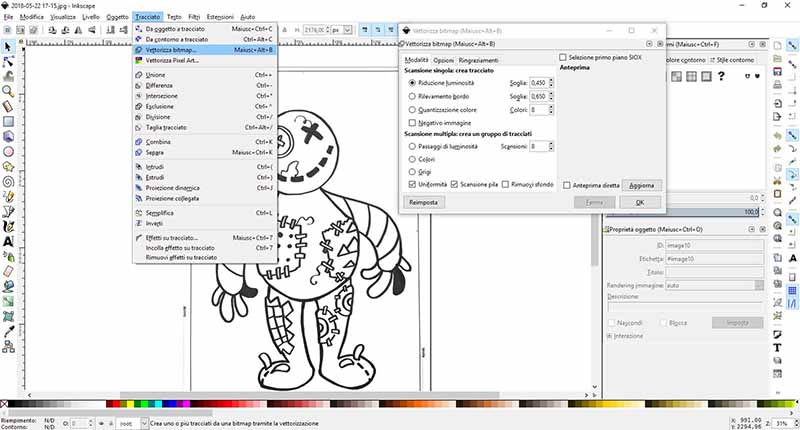Click the Aggiorna preview button
800x430 pixels.
[x=641, y=186]
